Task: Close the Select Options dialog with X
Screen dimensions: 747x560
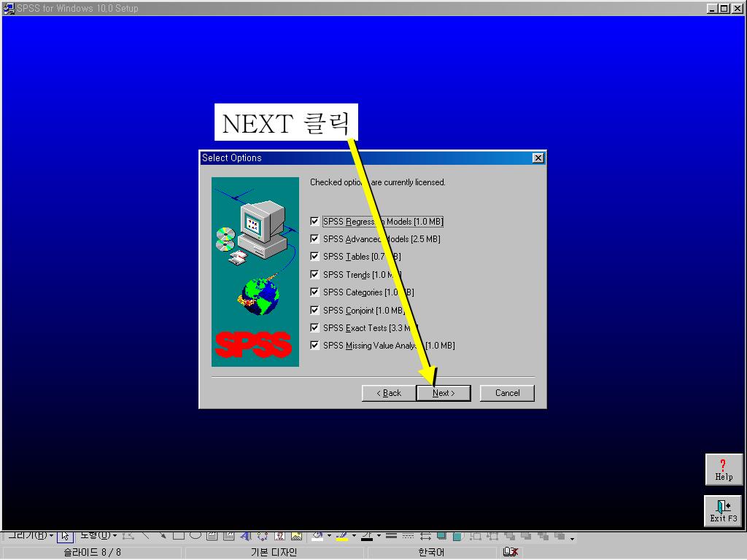Action: pos(538,158)
